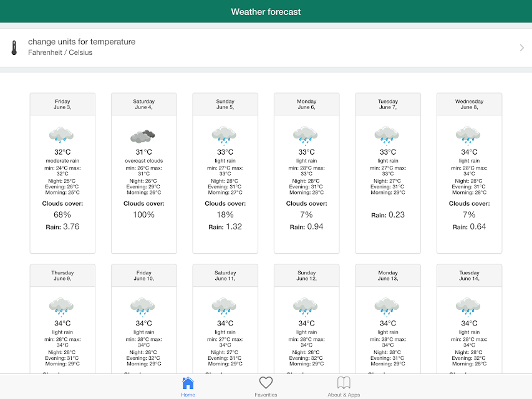Viewport: 532px width, 399px height.
Task: Click the 34°C temperature on Wednesday June 8
Action: click(469, 152)
